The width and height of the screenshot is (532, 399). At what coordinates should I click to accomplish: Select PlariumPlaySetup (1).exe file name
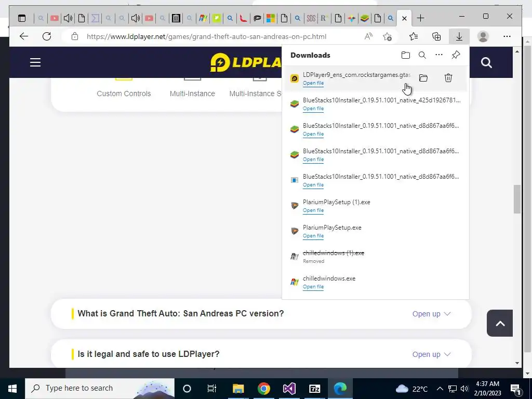337,202
